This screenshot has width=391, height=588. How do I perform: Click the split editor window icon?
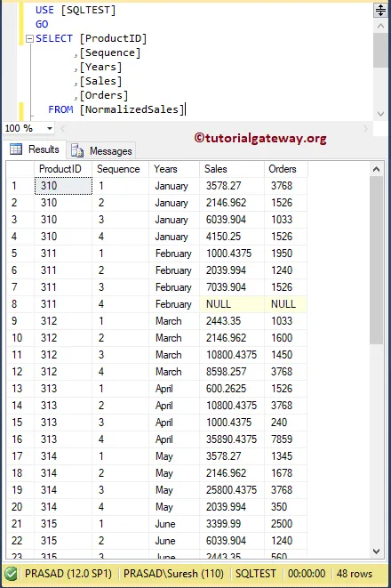[x=380, y=10]
